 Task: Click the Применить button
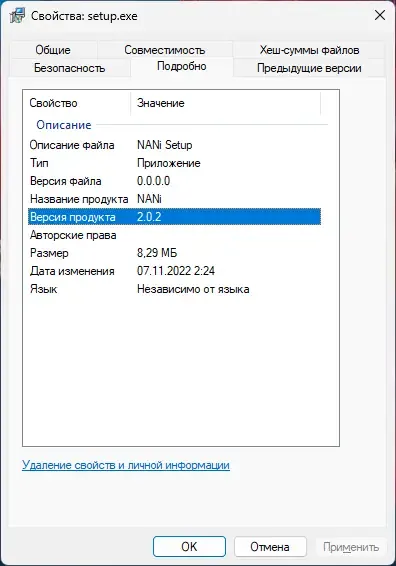pos(351,547)
